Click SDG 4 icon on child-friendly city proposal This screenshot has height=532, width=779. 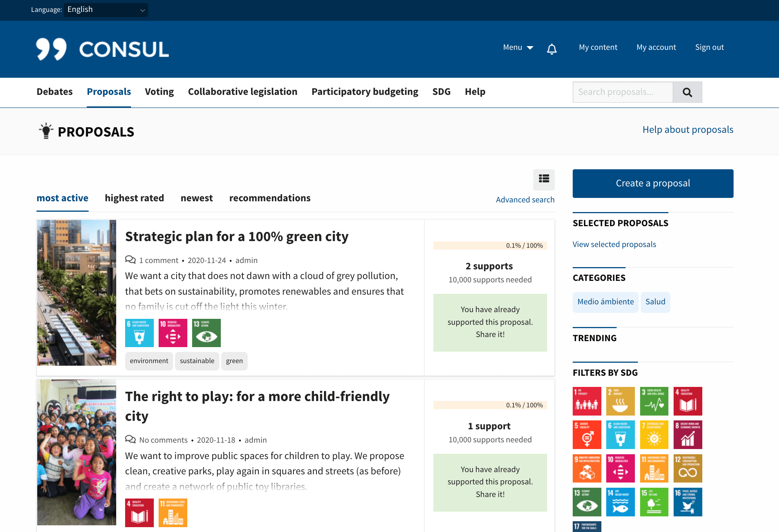(139, 513)
